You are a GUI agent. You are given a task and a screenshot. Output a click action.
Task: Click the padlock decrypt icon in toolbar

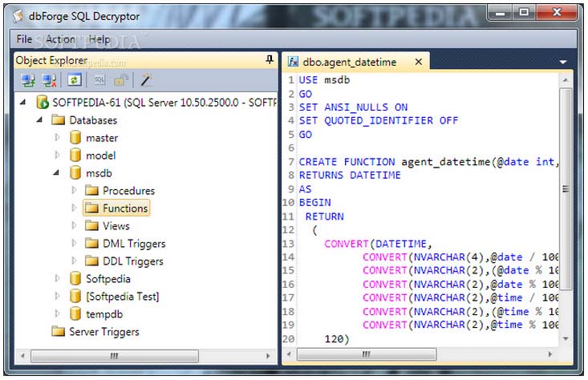[120, 80]
